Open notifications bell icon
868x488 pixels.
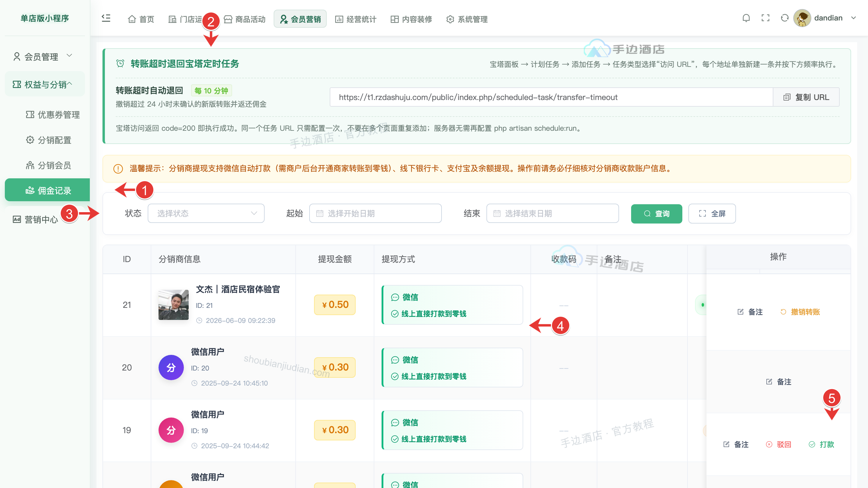(x=746, y=18)
